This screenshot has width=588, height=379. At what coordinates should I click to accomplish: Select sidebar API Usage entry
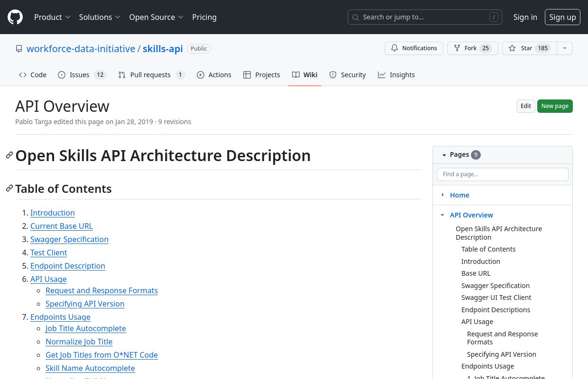tap(477, 322)
